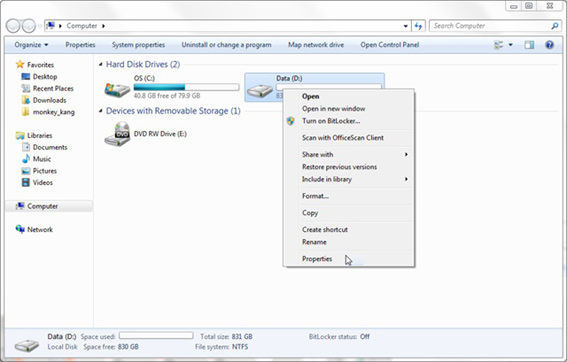Viewport: 567px width, 362px height.
Task: Open the view options dropdown arrow
Action: (x=511, y=45)
